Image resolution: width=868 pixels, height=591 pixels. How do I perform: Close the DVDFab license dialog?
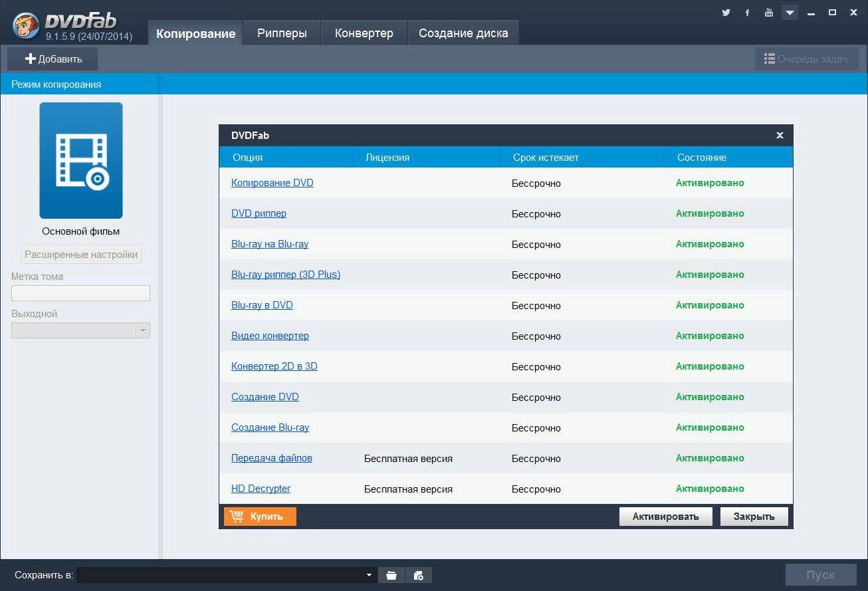[x=780, y=136]
